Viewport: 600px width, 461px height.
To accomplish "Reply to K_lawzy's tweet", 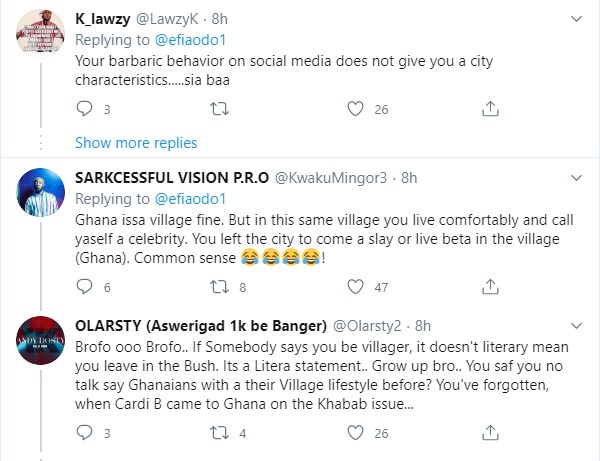I will pyautogui.click(x=84, y=110).
